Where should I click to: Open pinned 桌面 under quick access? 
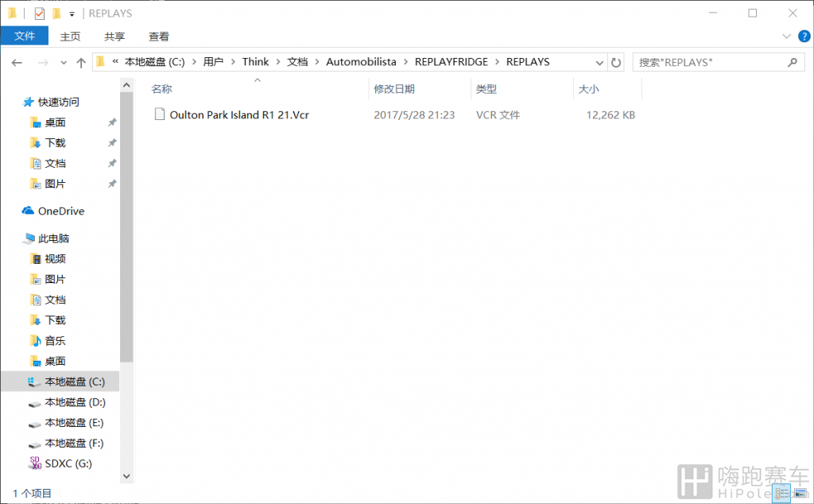click(x=55, y=122)
